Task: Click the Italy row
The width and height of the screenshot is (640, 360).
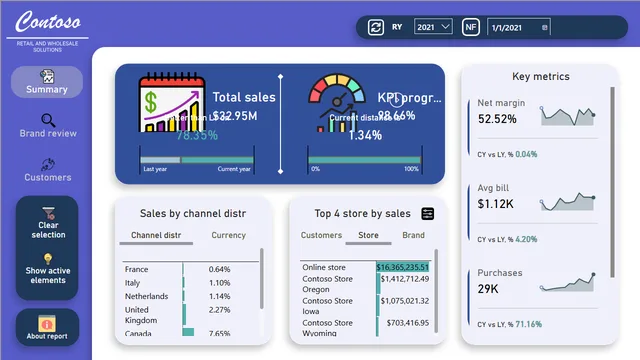Action: [x=191, y=282]
